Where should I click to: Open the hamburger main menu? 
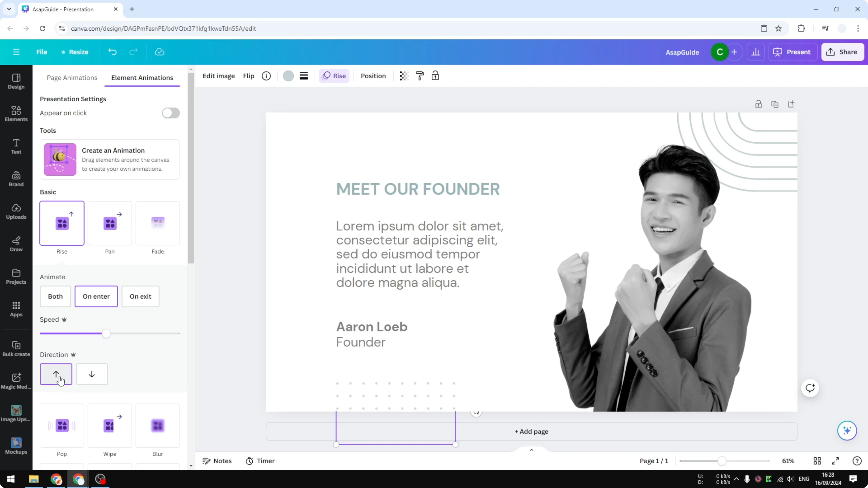tap(16, 52)
